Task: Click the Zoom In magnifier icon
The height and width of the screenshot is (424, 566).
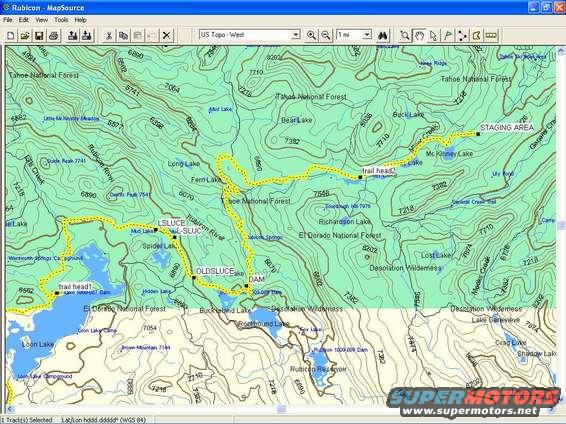Action: [x=311, y=35]
